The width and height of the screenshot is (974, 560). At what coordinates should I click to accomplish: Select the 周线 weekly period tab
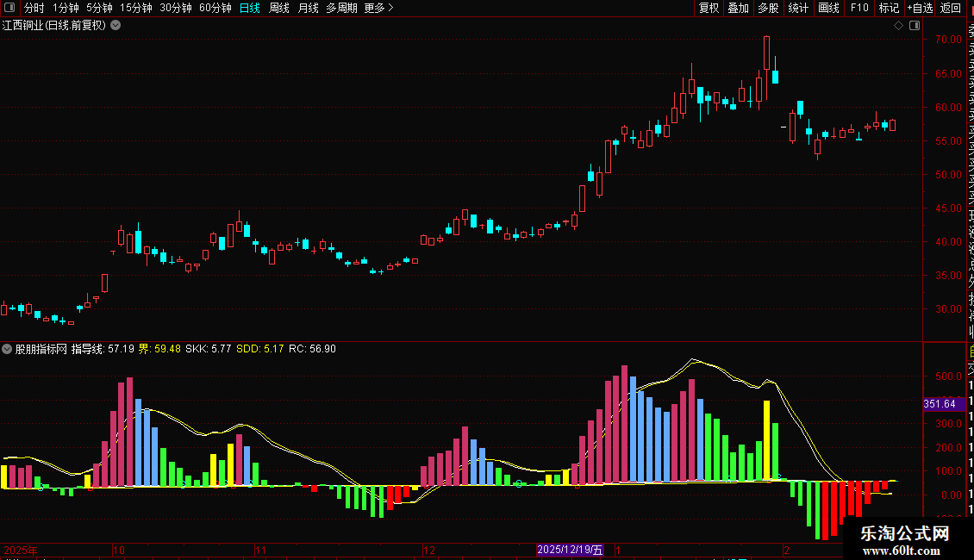pos(279,8)
